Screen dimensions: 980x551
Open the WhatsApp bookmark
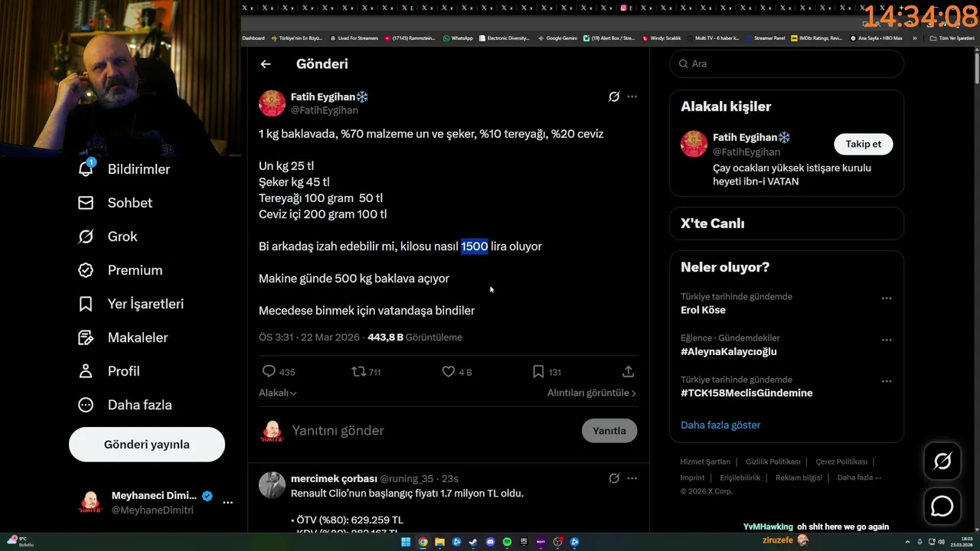tap(458, 37)
